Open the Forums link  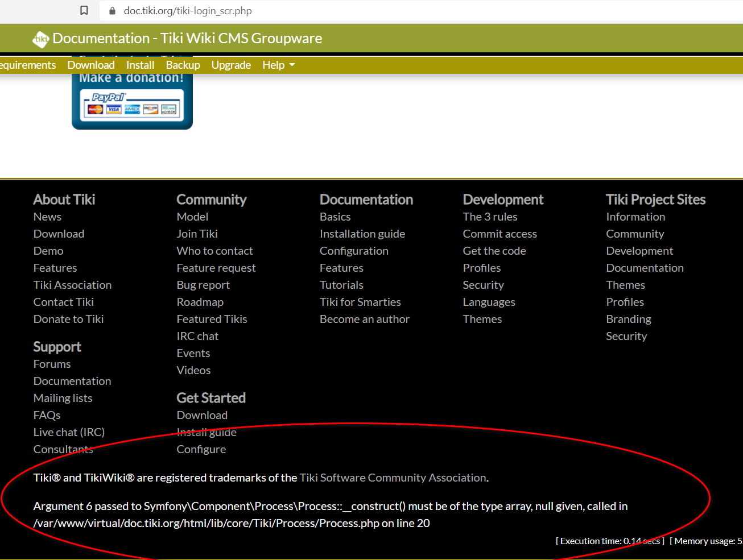pos(52,364)
